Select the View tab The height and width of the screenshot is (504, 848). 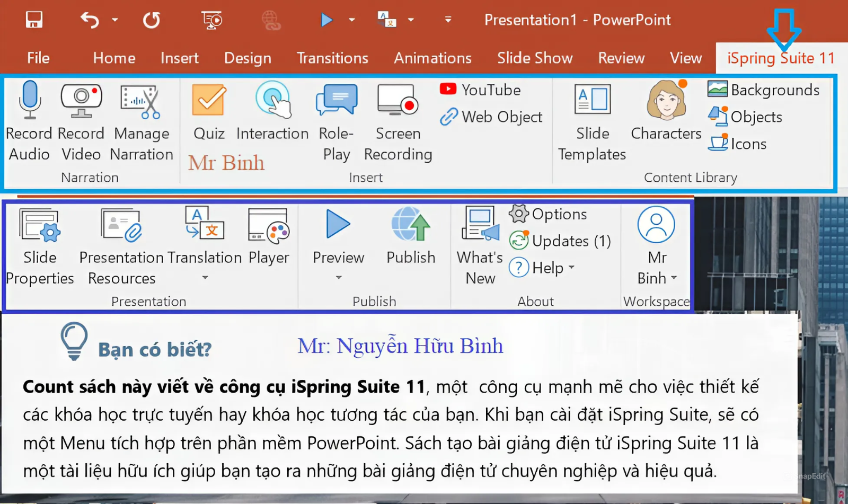[686, 58]
